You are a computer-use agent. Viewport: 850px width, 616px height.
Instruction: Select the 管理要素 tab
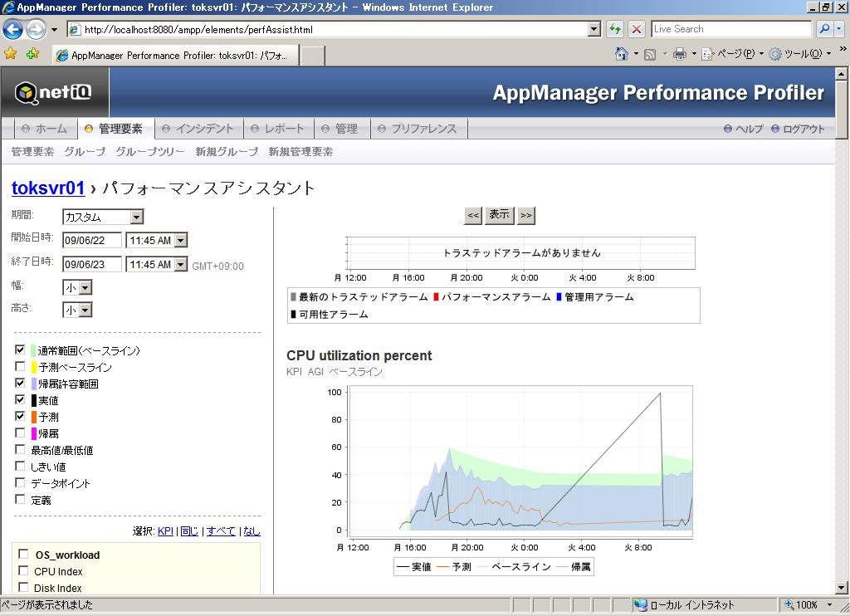pos(115,129)
